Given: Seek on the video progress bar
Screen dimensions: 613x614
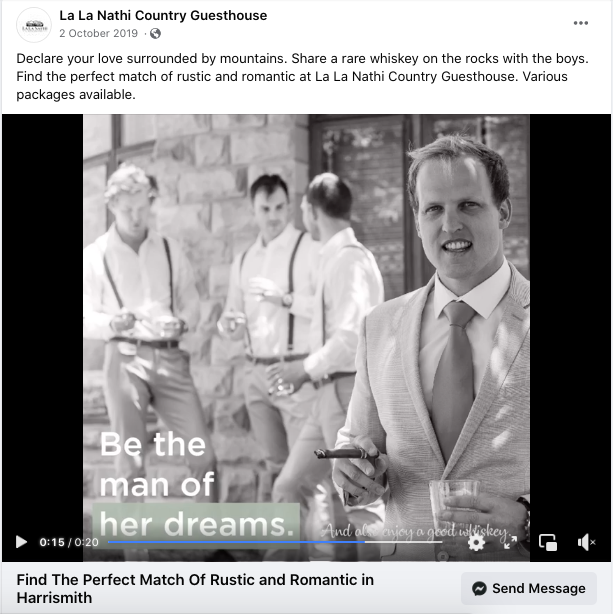Looking at the screenshot, I should click(275, 542).
